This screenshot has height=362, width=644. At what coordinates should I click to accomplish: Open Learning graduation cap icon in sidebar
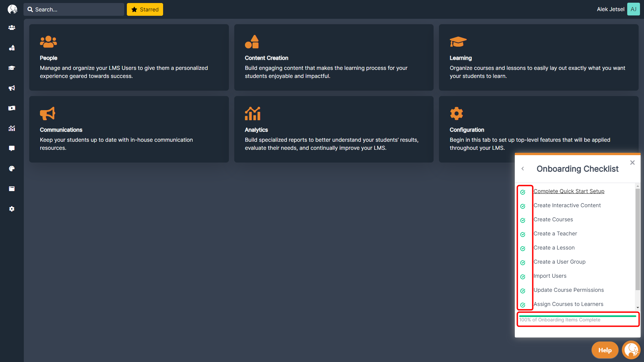pos(12,68)
